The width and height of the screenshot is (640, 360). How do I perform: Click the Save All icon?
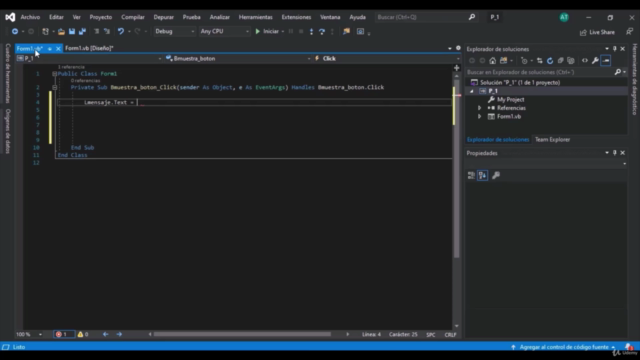[82, 31]
